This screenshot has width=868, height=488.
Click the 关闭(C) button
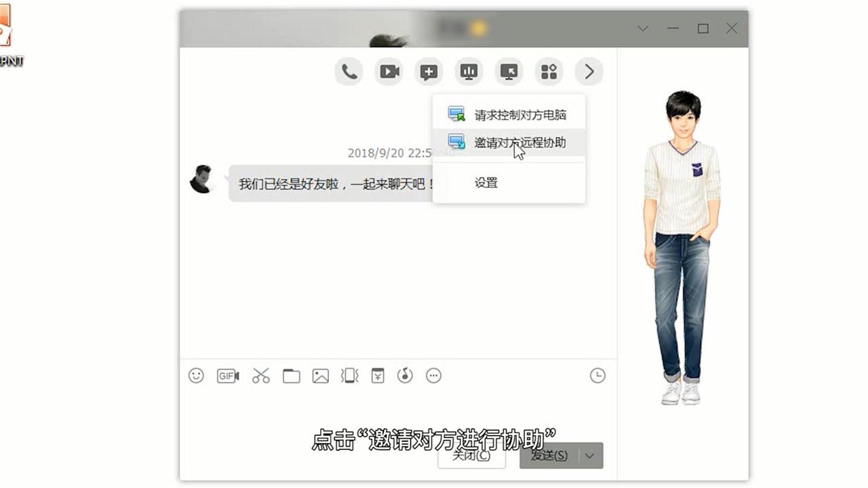pyautogui.click(x=471, y=455)
